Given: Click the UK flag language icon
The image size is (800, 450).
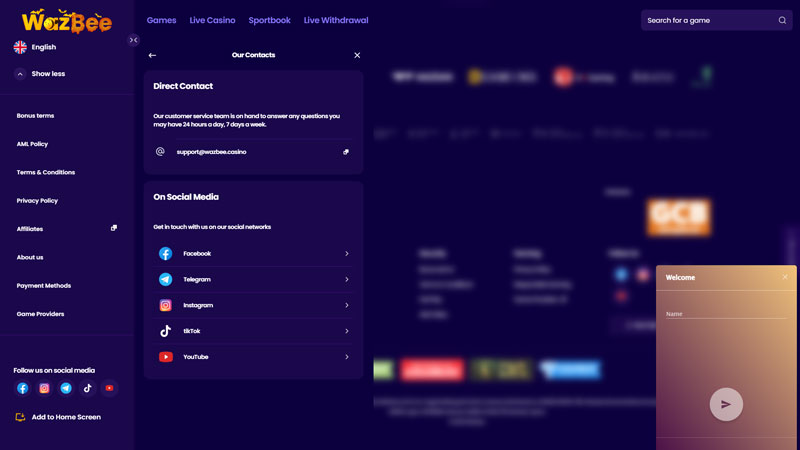Looking at the screenshot, I should coord(20,47).
